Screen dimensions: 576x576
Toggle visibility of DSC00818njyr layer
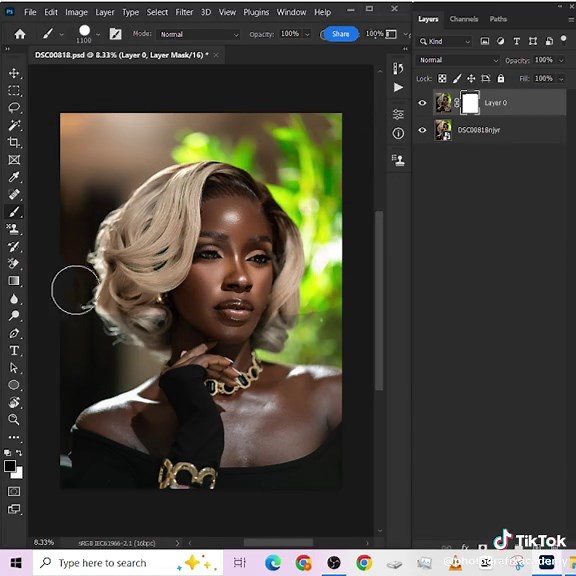[x=422, y=130]
